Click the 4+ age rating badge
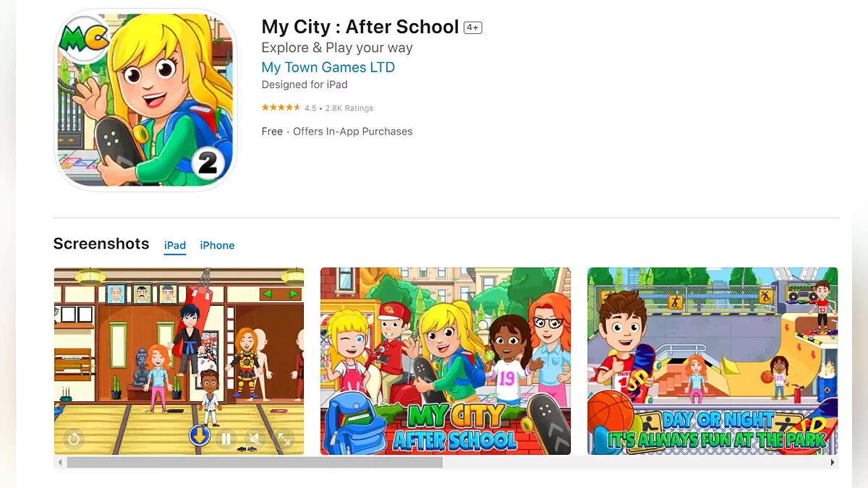The height and width of the screenshot is (488, 868). [x=473, y=27]
